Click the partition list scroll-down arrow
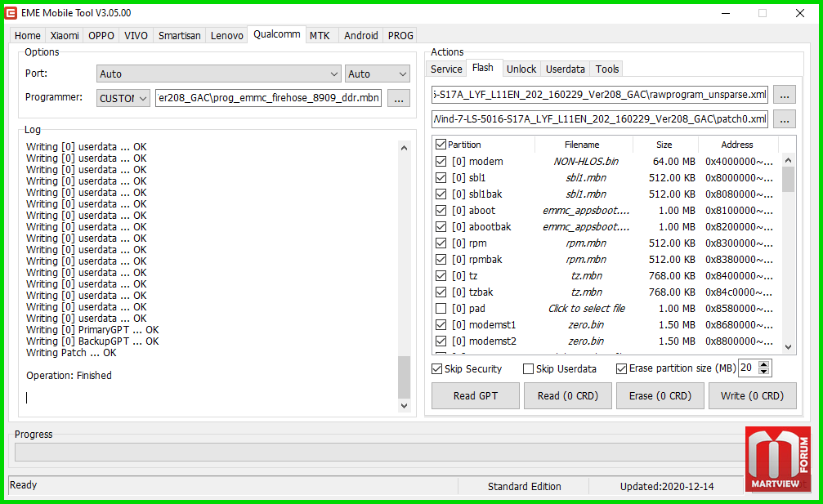823x504 pixels. pyautogui.click(x=788, y=346)
